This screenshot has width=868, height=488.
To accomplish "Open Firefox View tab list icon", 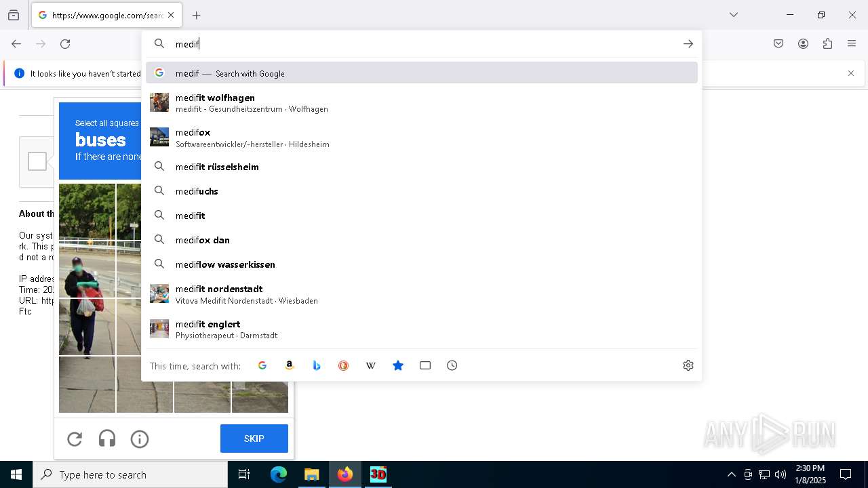I will (x=14, y=15).
